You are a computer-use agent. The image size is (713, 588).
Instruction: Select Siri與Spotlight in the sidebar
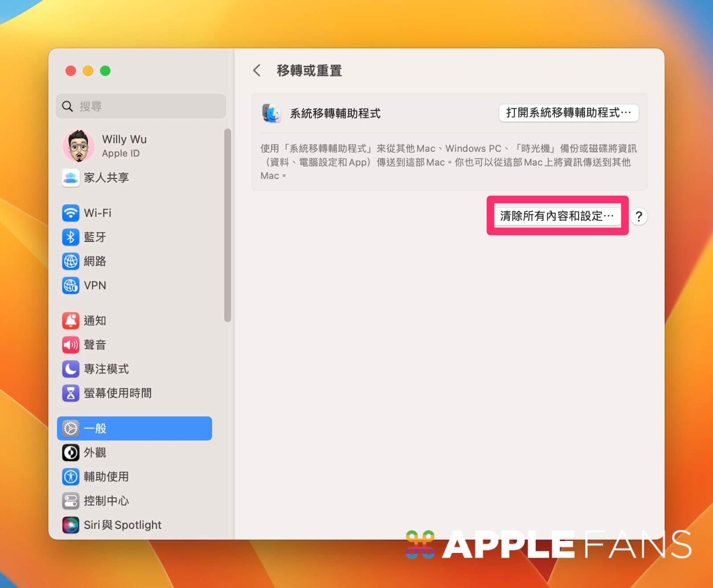[x=71, y=525]
